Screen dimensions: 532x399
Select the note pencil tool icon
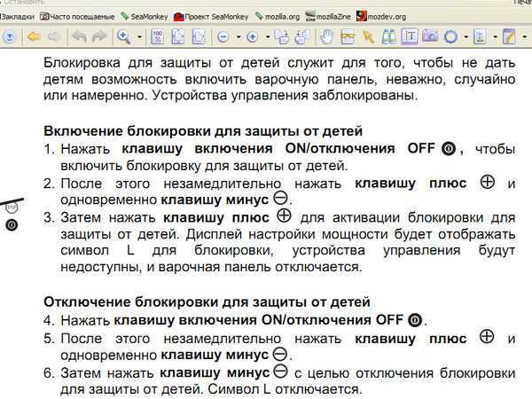tap(509, 36)
